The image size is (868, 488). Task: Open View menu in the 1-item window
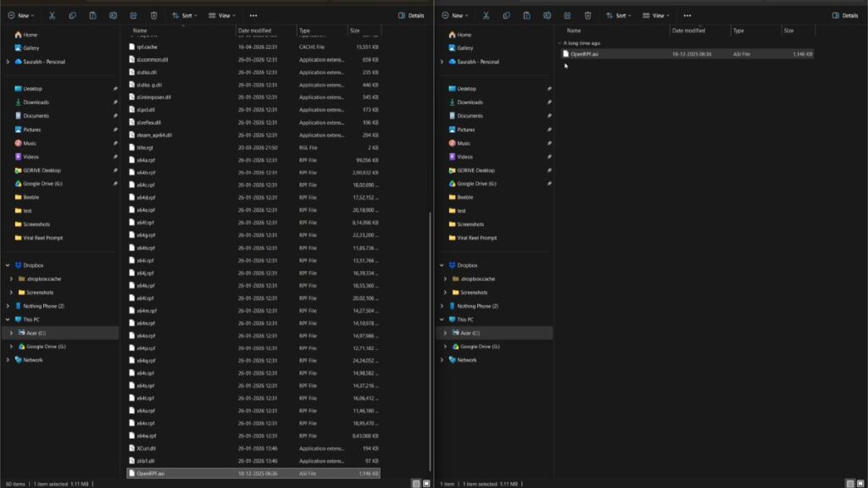pos(656,15)
